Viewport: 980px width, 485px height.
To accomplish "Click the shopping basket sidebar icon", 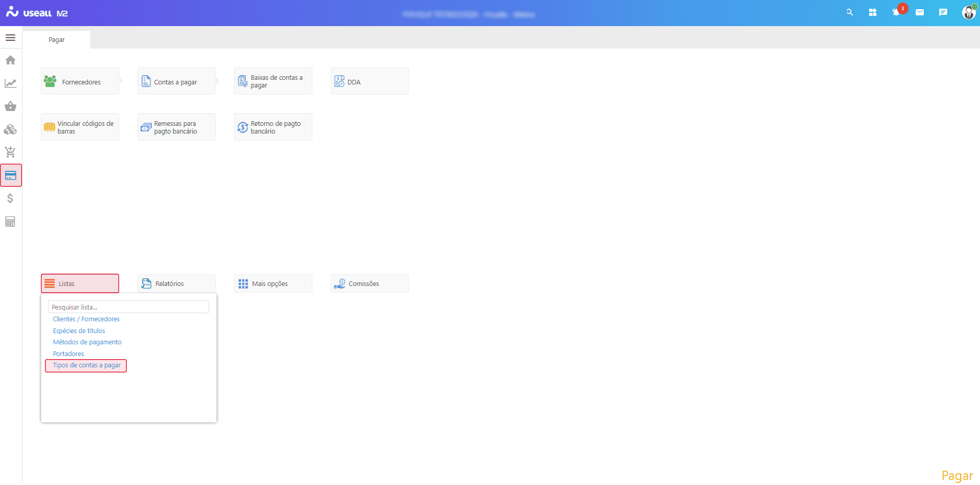I will pos(10,106).
